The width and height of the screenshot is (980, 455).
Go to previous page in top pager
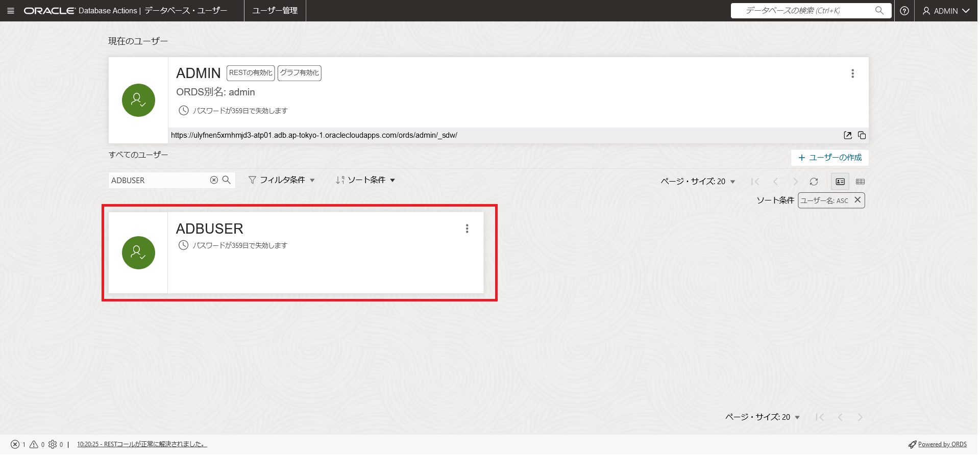775,182
